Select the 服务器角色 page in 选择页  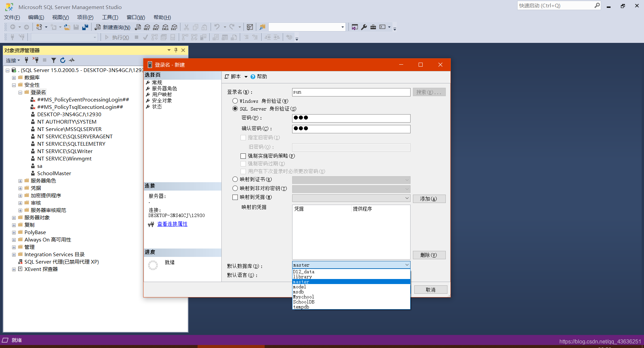pyautogui.click(x=164, y=88)
